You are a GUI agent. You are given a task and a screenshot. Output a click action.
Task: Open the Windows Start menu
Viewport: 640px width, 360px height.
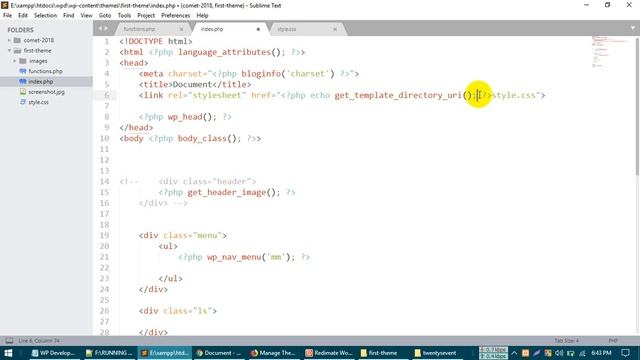click(x=8, y=353)
